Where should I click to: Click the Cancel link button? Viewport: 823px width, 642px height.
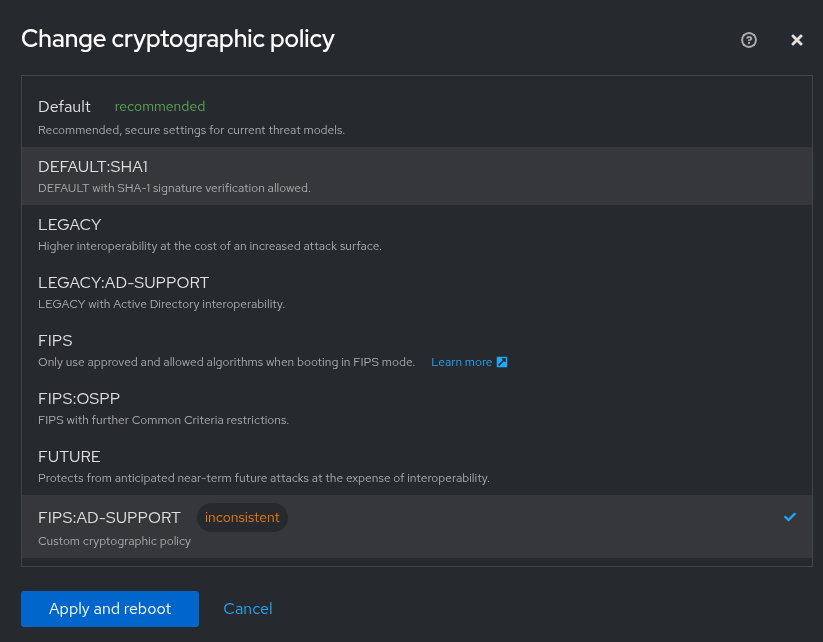(248, 608)
